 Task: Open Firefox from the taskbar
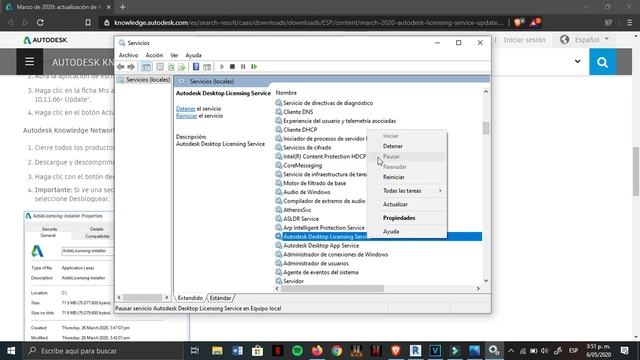[x=317, y=351]
